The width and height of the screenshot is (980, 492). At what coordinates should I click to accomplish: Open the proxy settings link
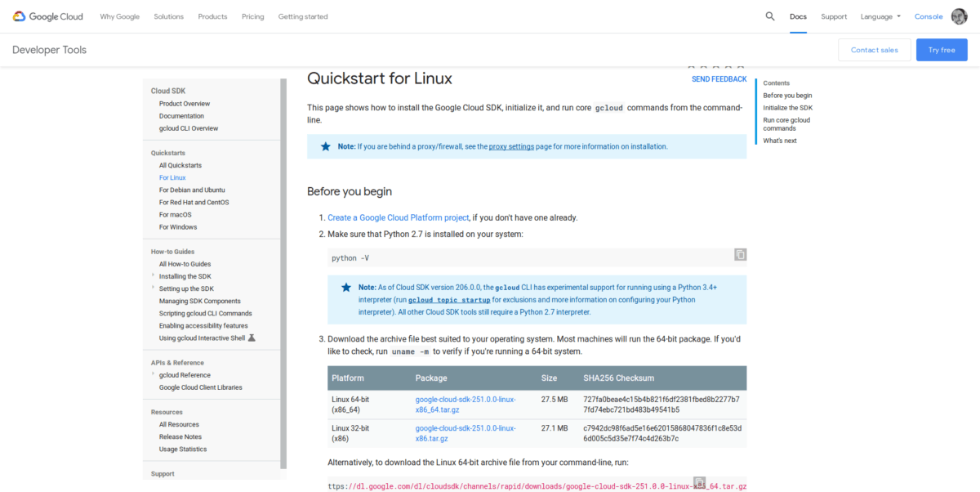[x=511, y=147]
